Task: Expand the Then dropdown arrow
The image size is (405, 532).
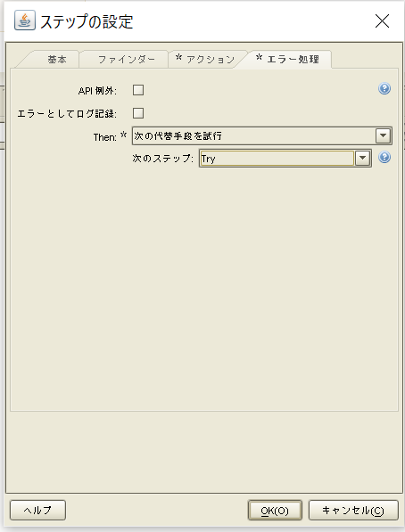Action: pyautogui.click(x=384, y=136)
